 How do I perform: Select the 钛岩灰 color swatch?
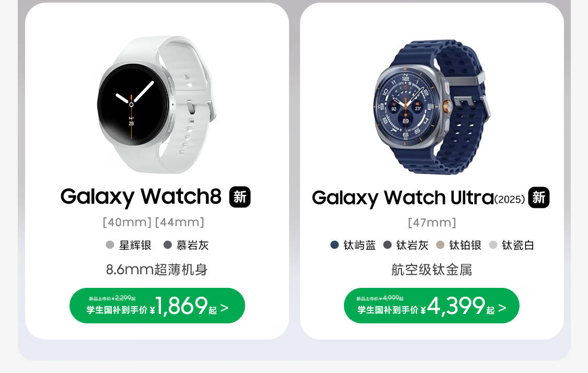tap(387, 245)
